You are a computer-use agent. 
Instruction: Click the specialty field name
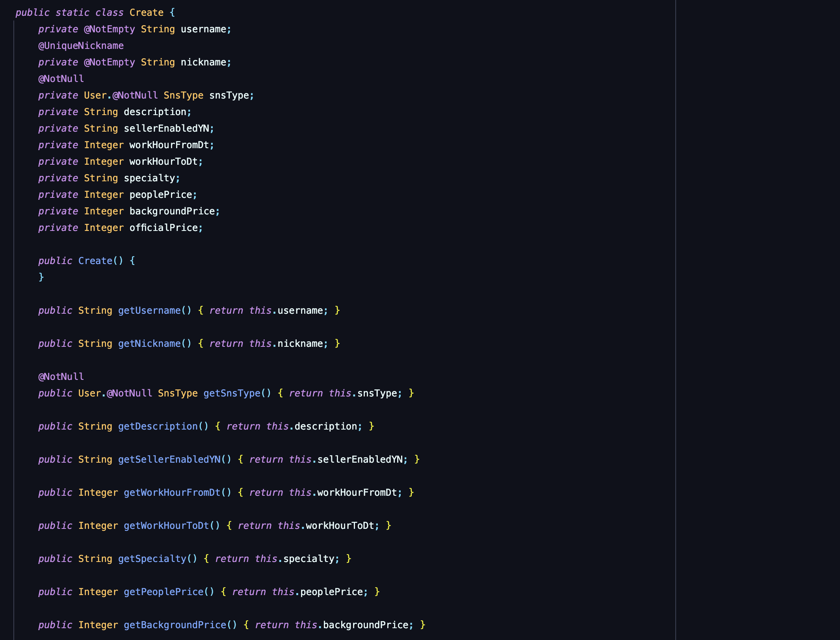coord(149,178)
